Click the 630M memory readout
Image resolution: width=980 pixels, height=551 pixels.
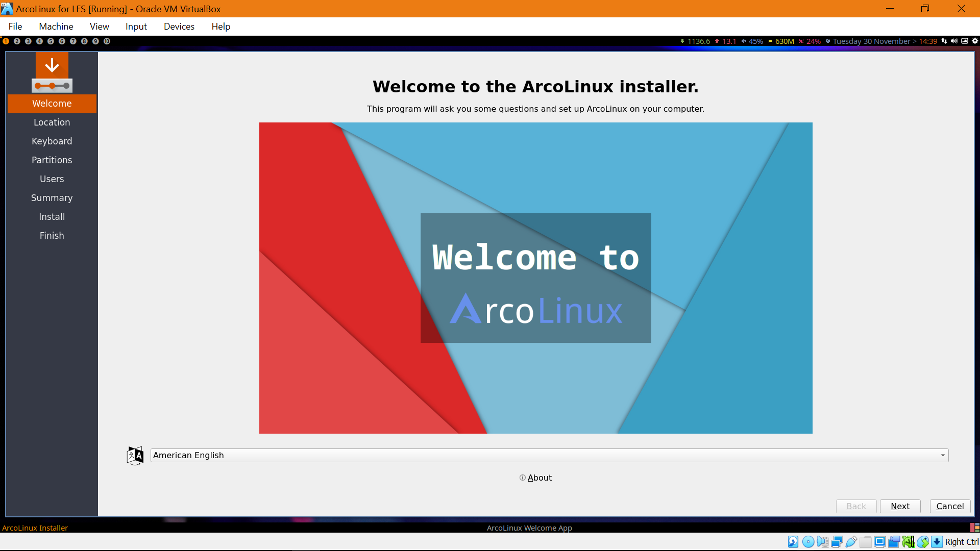[x=785, y=41]
